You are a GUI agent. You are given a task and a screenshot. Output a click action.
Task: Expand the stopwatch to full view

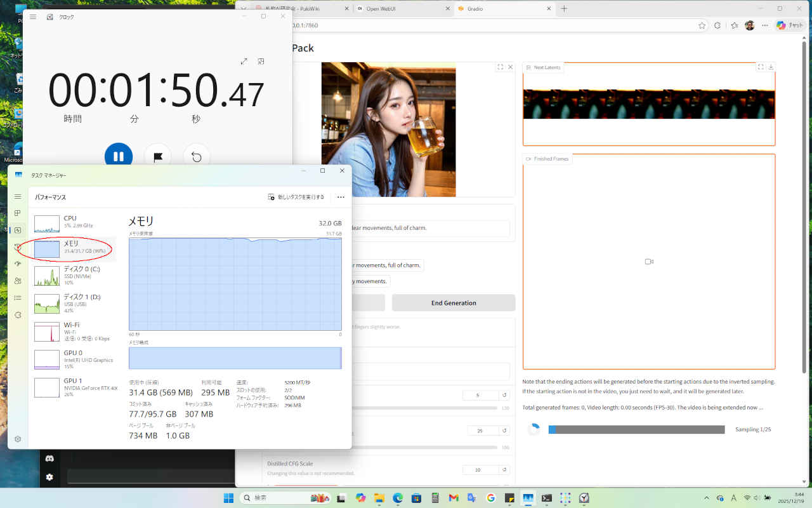[x=244, y=62]
